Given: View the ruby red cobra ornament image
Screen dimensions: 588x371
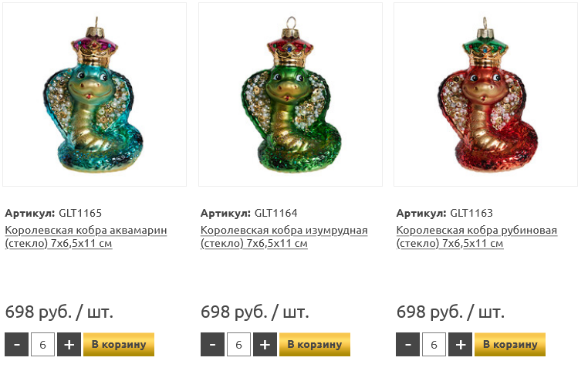Looking at the screenshot, I should (x=485, y=94).
